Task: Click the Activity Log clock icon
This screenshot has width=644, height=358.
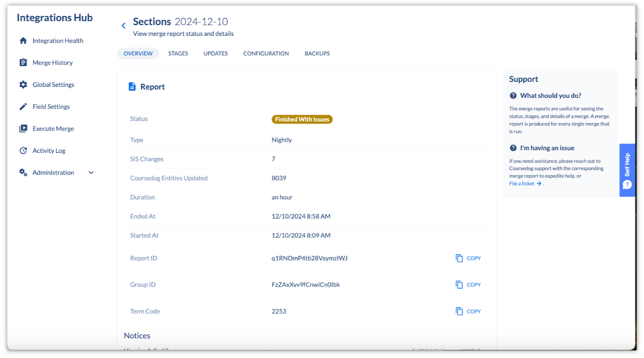Action: pos(23,150)
